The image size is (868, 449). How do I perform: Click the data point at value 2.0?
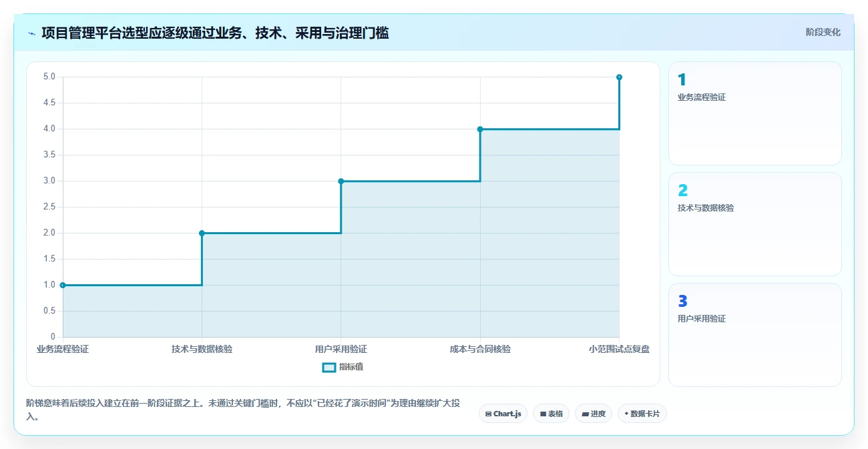point(202,233)
